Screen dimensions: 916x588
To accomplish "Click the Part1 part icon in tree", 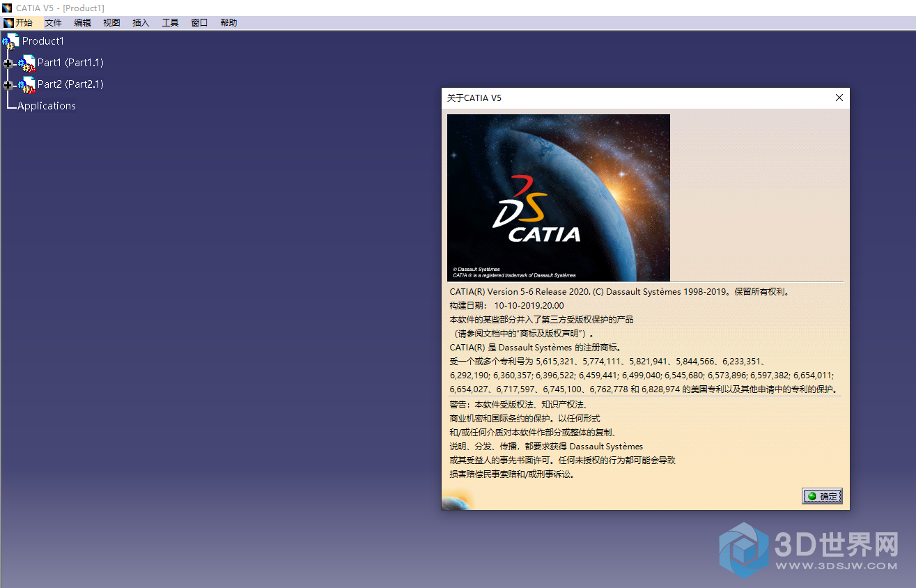I will (x=26, y=63).
